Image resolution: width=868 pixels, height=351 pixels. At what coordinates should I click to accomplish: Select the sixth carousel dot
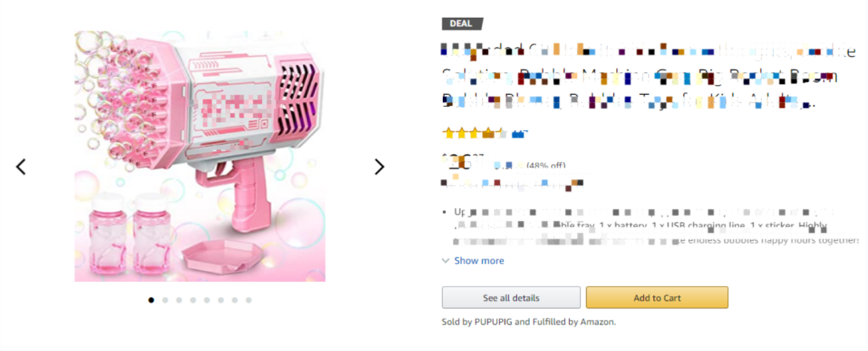click(x=221, y=300)
